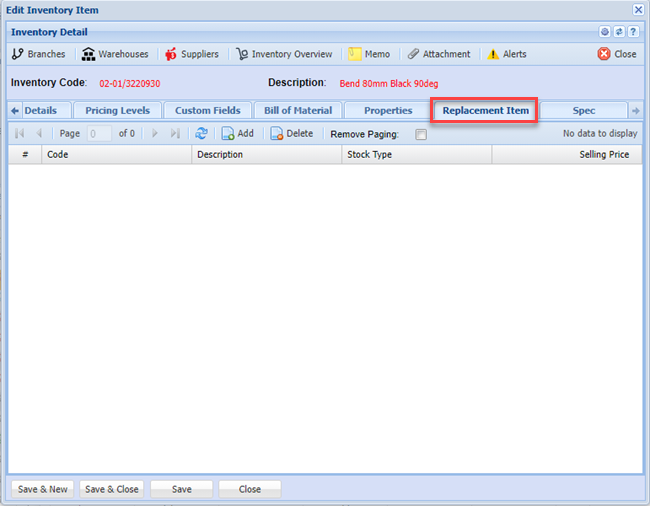
Task: Enable the Remove Paging checkbox
Action: pyautogui.click(x=421, y=134)
